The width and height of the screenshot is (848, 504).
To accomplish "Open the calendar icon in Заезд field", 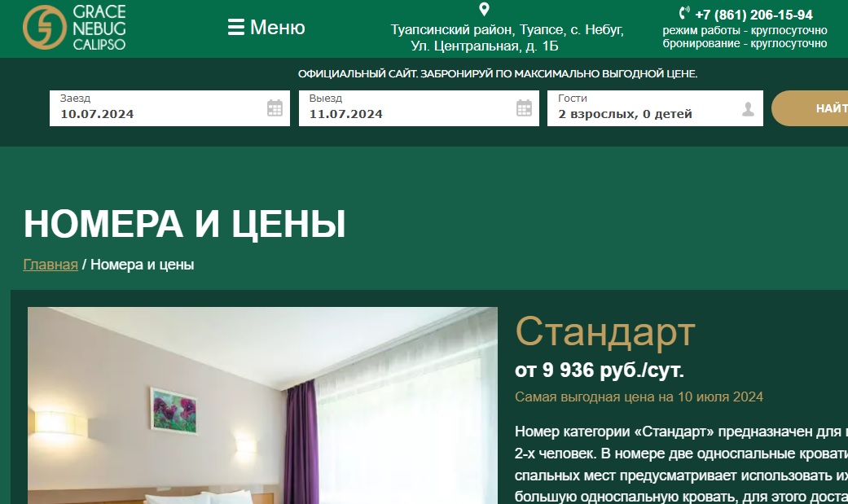I will [275, 108].
